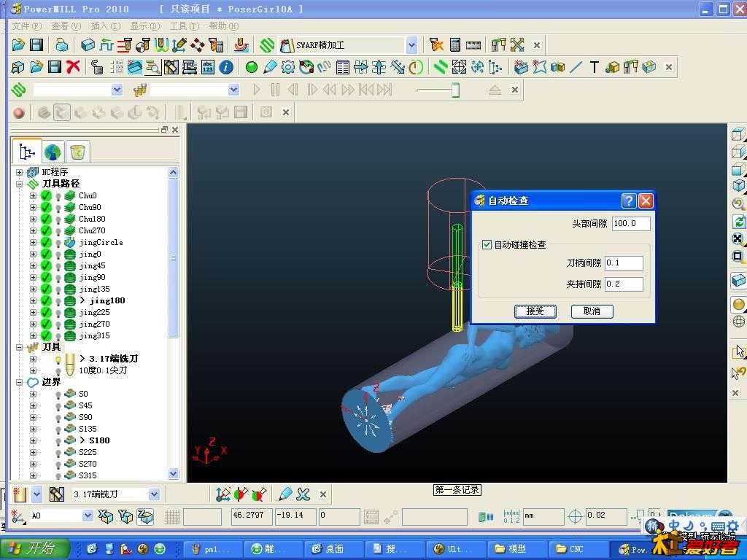Expand the jing180 toolpath node
The width and height of the screenshot is (747, 560).
click(33, 301)
